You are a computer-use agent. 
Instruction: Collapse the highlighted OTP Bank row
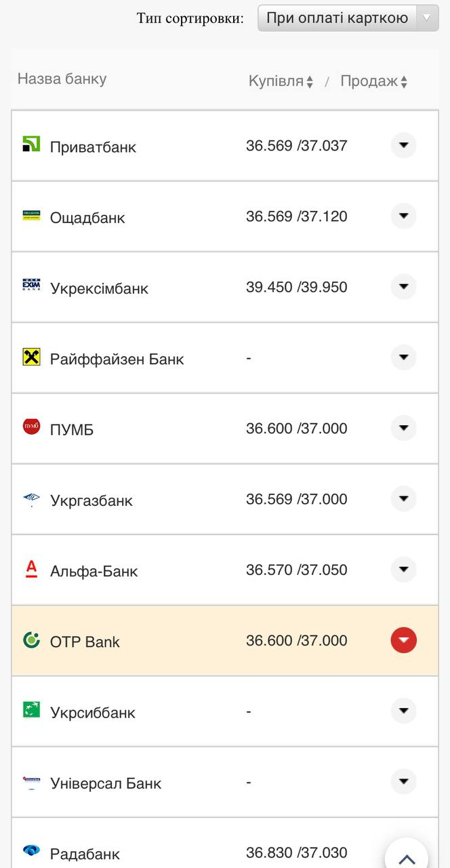(403, 640)
